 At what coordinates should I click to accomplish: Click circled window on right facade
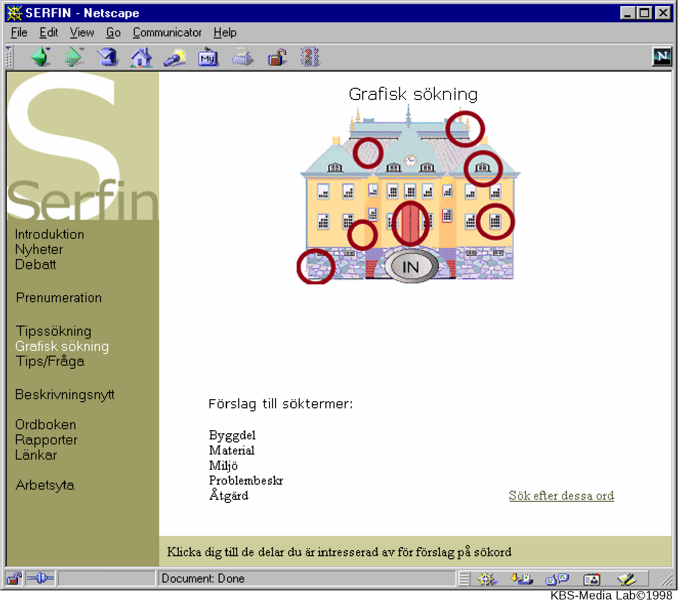tap(496, 222)
